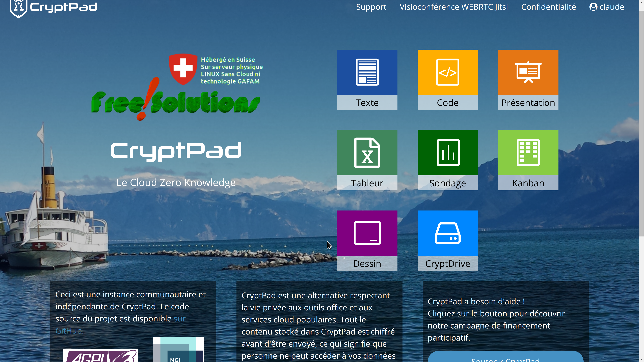Open the Présentation slides tile
The height and width of the screenshot is (362, 644).
[528, 80]
